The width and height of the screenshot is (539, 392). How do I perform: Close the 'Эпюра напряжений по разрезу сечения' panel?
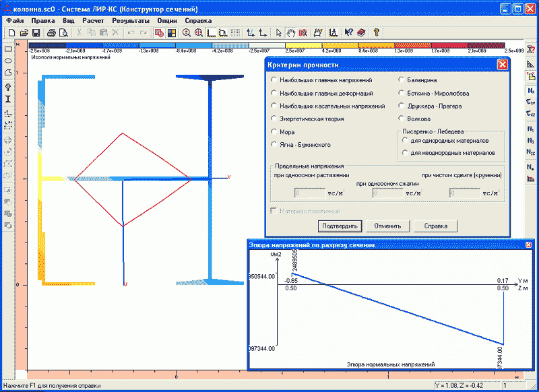click(528, 245)
